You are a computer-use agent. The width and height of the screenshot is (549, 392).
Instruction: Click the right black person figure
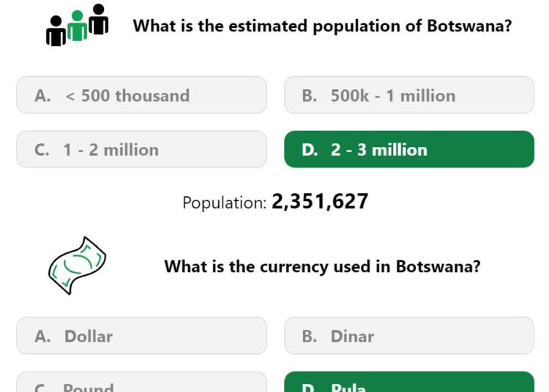tap(98, 19)
